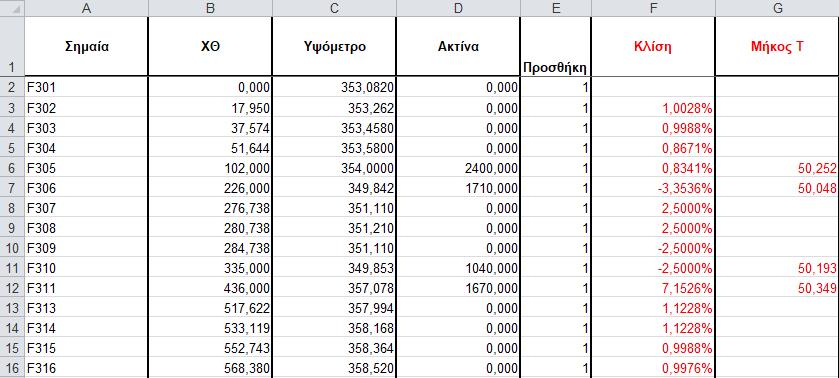Select cell containing F306
Viewport: 839px width, 378px height.
coord(86,188)
